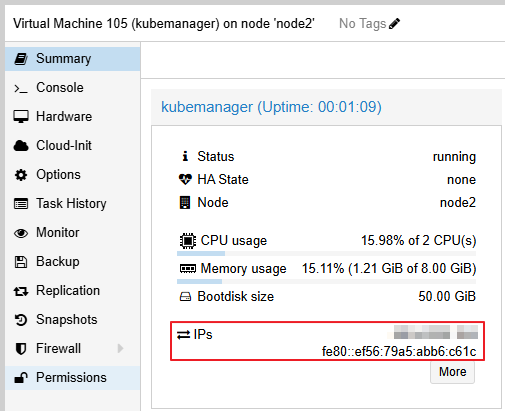Click the Status info icon
Screen dimensions: 505x411
[185, 156]
